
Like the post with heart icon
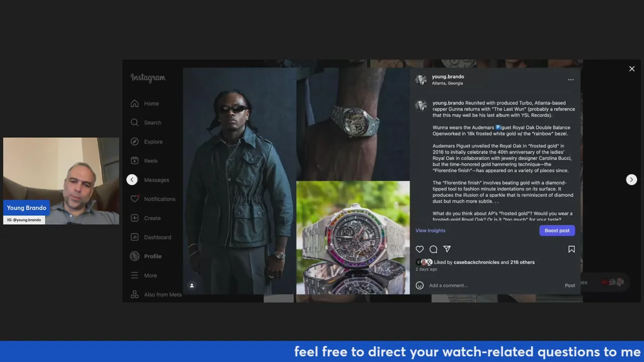coord(420,249)
